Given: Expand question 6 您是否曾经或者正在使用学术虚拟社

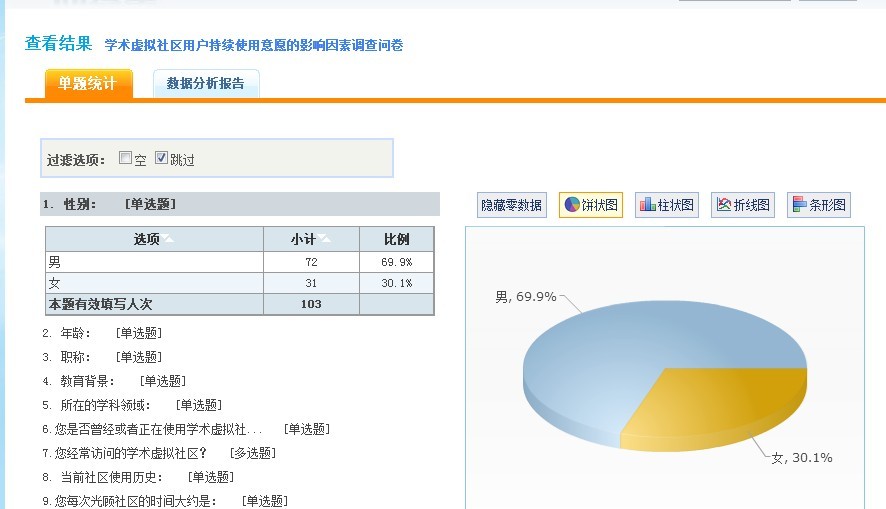Looking at the screenshot, I should 186,429.
